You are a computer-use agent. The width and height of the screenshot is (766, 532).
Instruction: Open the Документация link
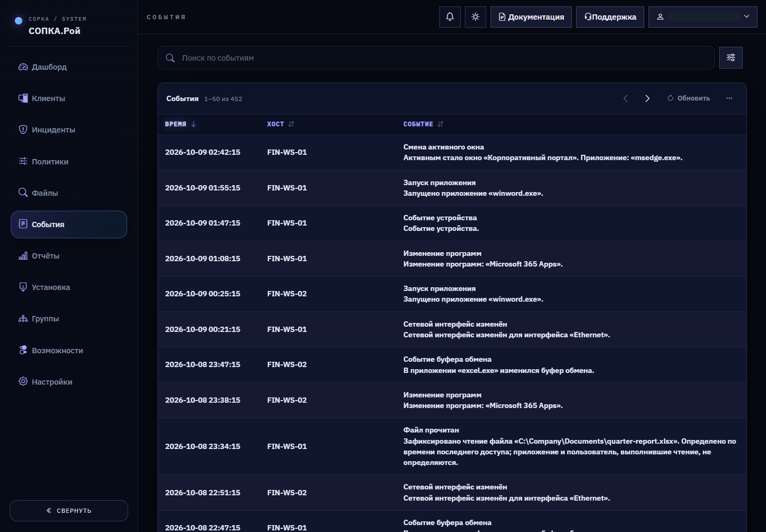(x=531, y=17)
